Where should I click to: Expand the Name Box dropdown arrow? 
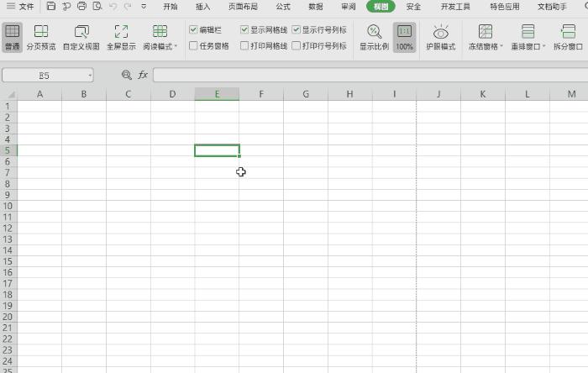tap(90, 76)
